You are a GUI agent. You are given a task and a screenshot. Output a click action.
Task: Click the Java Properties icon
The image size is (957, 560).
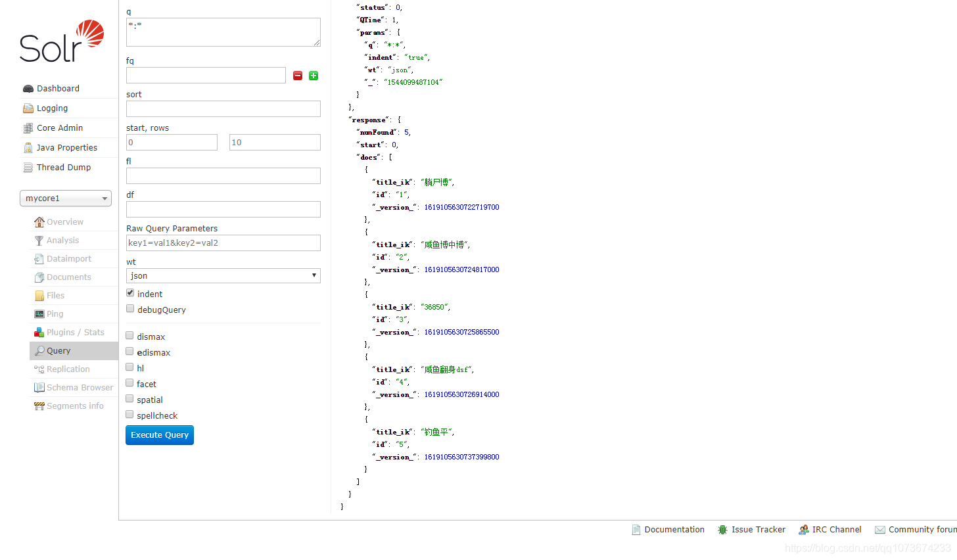click(28, 148)
